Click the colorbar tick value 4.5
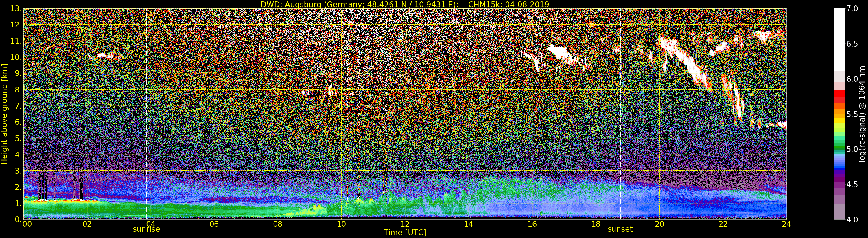Image resolution: width=868 pixels, height=238 pixels. [x=852, y=185]
